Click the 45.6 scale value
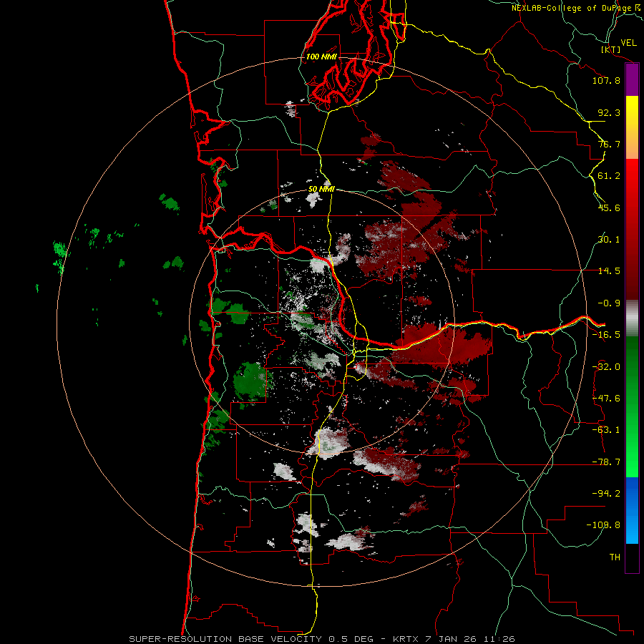This screenshot has height=644, width=644. point(609,208)
